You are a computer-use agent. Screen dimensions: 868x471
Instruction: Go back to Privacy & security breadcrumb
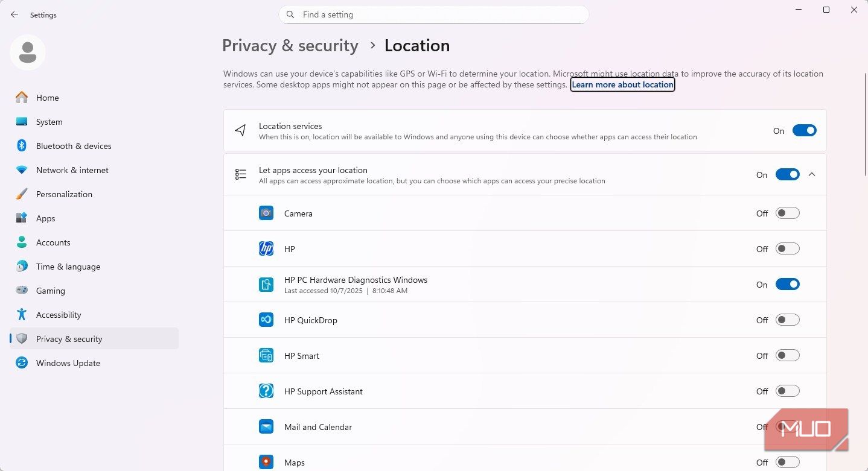click(x=290, y=46)
